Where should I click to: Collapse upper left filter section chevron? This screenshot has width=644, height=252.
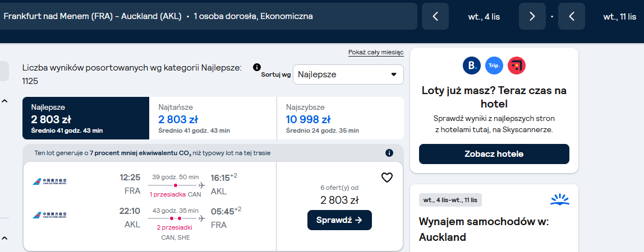coord(4,101)
